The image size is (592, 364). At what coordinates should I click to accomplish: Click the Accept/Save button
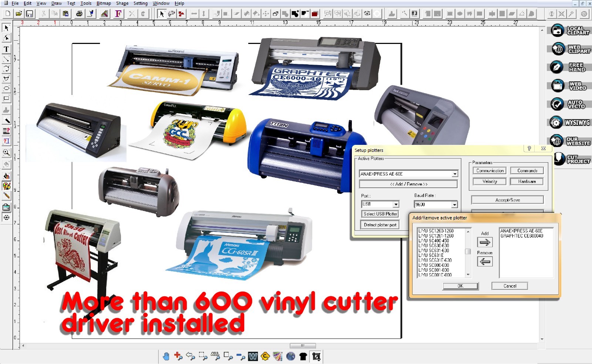tap(507, 200)
